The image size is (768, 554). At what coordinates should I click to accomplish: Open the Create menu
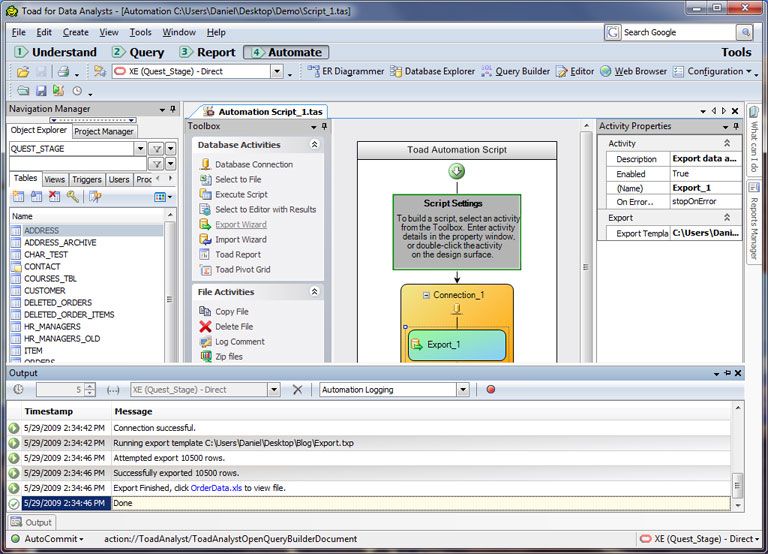click(x=75, y=32)
